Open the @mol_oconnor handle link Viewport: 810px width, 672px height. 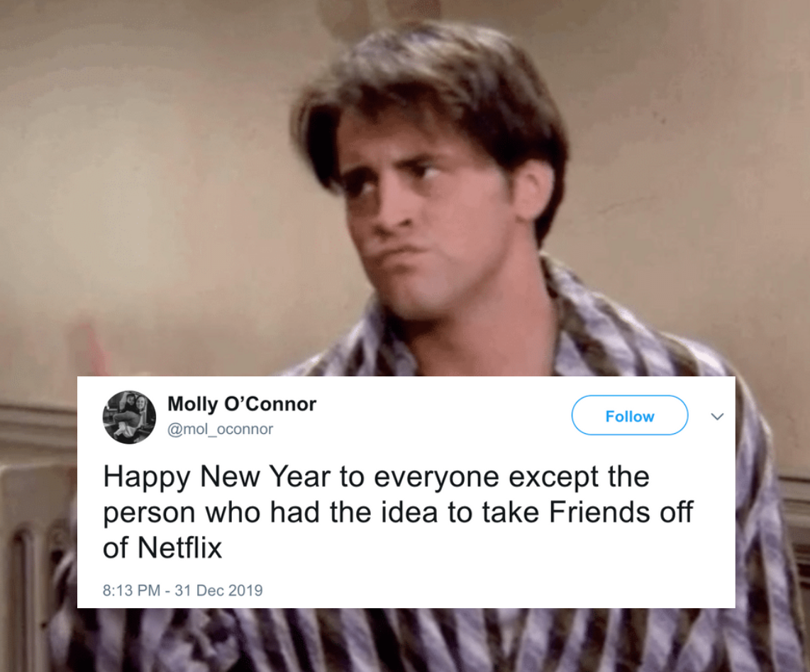point(221,429)
